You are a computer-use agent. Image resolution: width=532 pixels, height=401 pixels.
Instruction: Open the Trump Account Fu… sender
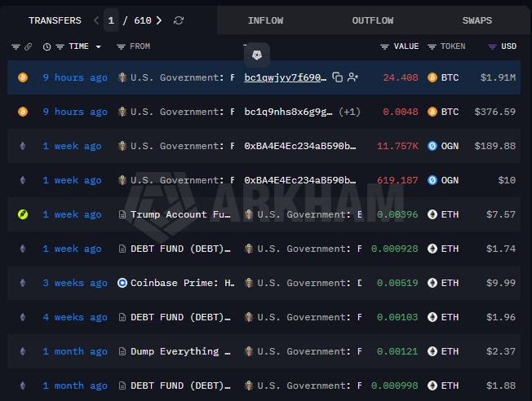180,214
